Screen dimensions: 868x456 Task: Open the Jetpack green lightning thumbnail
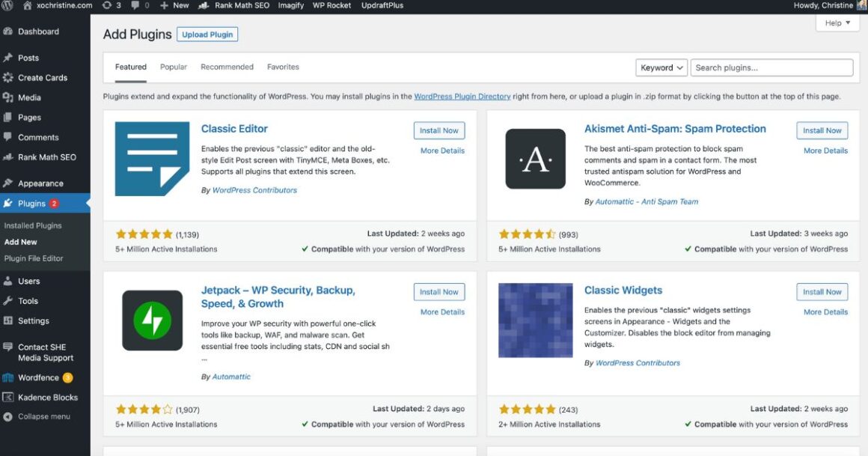click(152, 320)
